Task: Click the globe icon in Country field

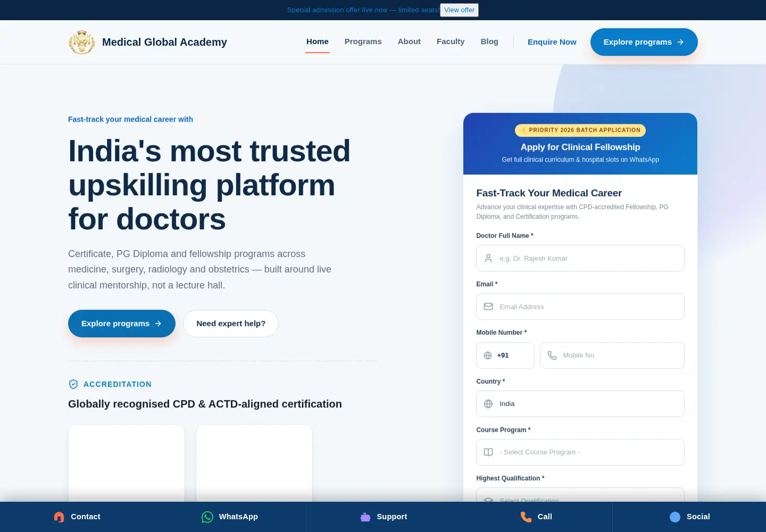Action: pyautogui.click(x=488, y=404)
